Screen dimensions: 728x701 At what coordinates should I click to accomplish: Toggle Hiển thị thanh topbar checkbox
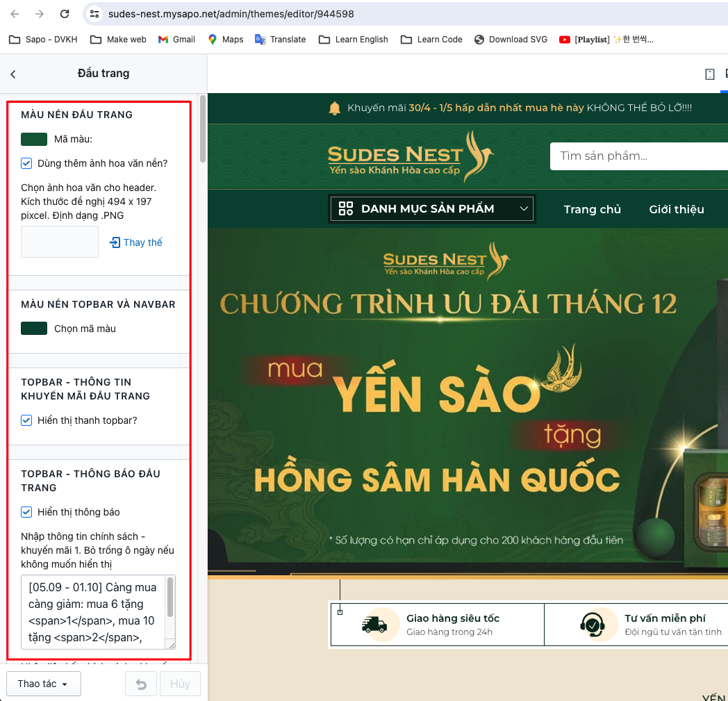(x=26, y=420)
